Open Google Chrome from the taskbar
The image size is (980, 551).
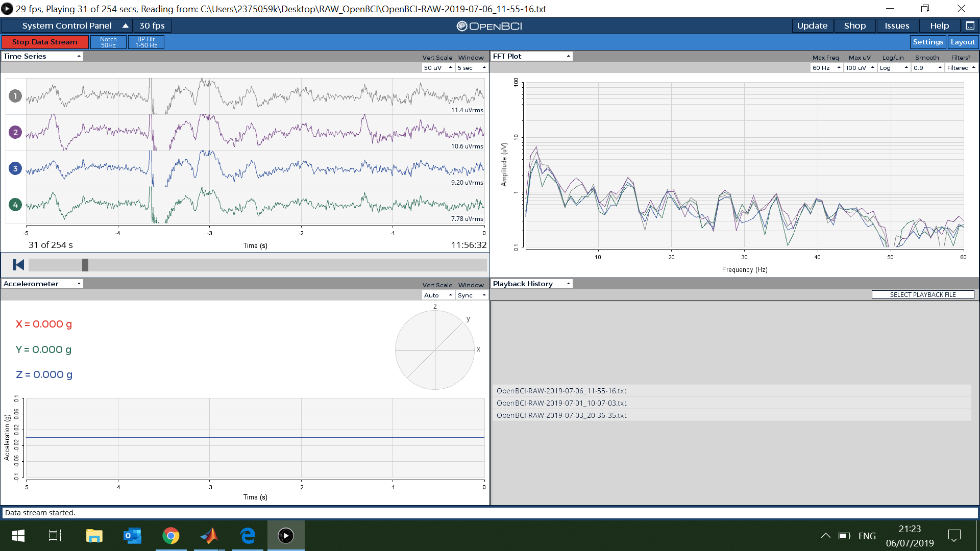171,536
